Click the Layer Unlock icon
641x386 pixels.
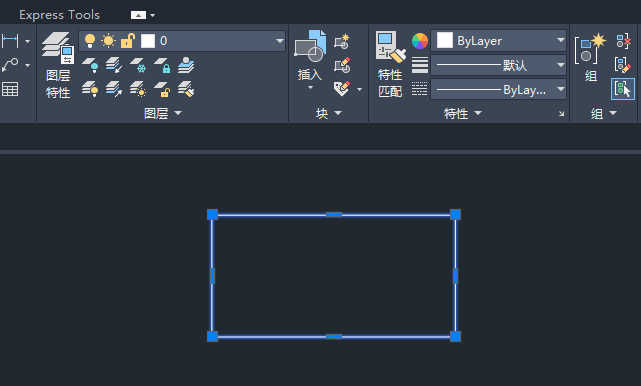tap(162, 89)
